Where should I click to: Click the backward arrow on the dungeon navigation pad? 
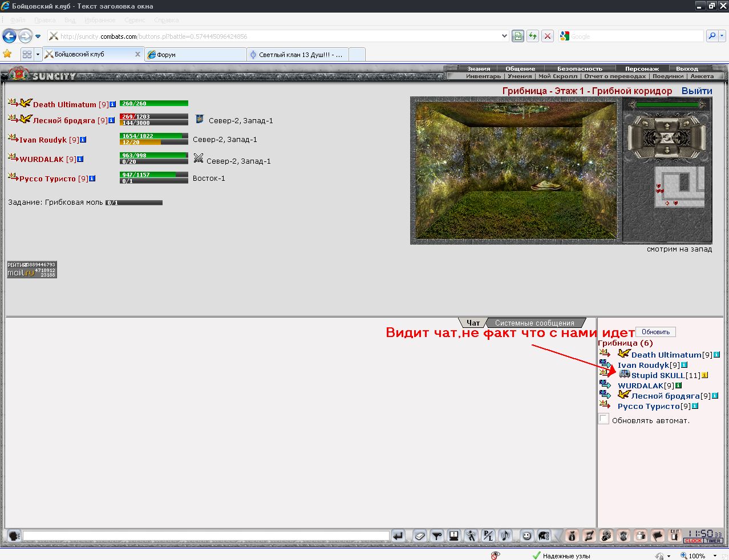coord(667,151)
